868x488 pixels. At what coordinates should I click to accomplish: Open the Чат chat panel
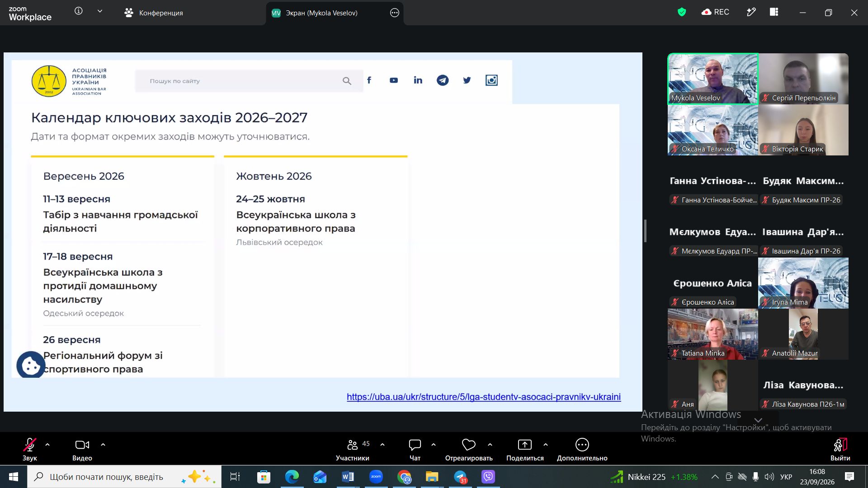[x=415, y=449]
